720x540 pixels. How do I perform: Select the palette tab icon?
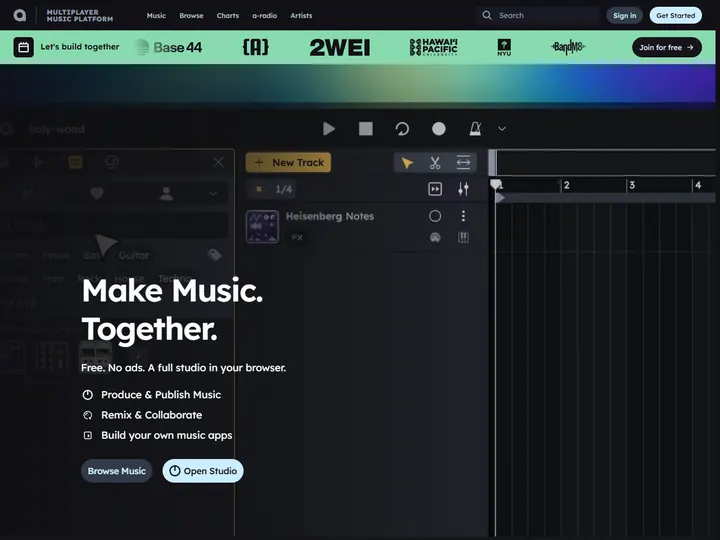point(112,162)
